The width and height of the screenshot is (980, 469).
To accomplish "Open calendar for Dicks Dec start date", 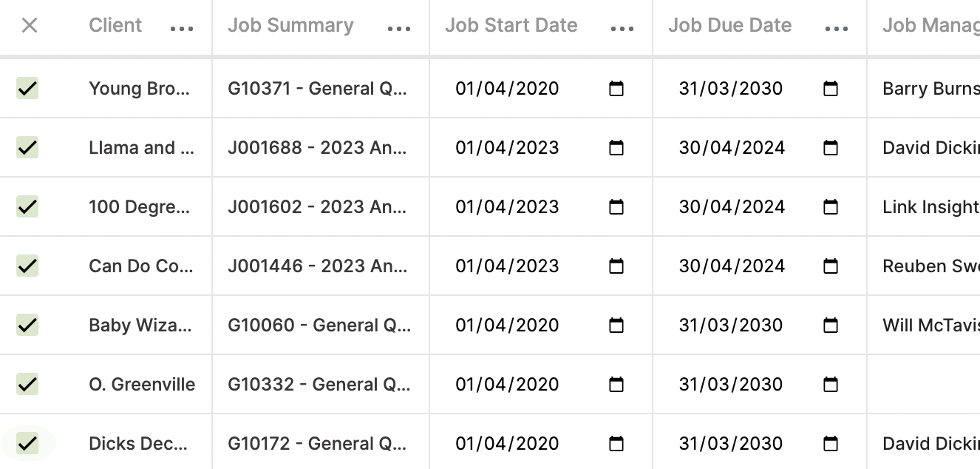I will pos(616,444).
